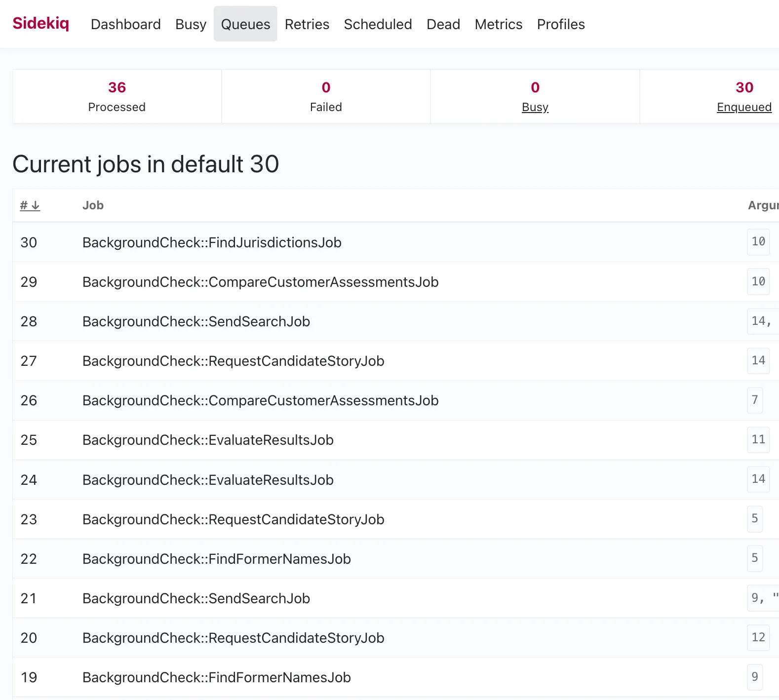The width and height of the screenshot is (779, 700).
Task: Select job 24 EvaluateResultsJob text
Action: click(208, 480)
